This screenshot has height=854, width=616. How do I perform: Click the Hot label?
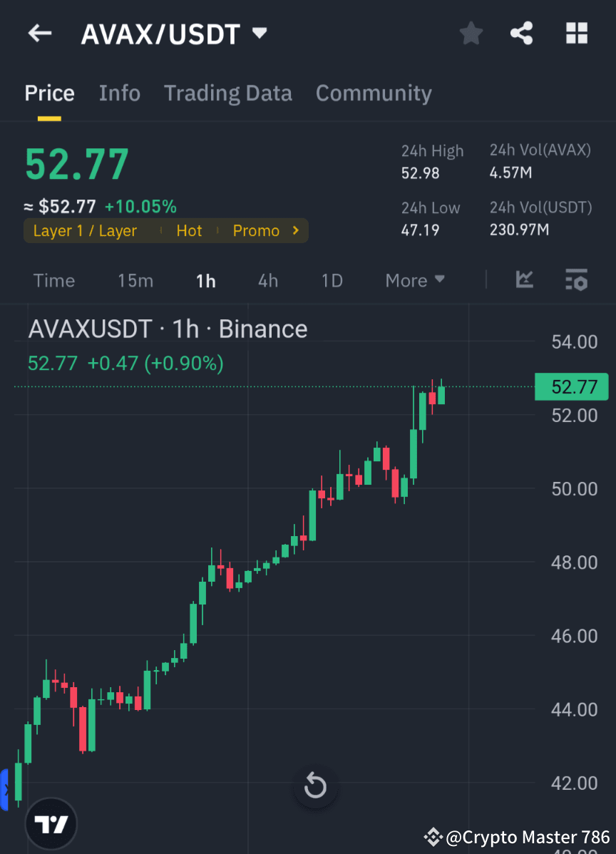click(x=189, y=230)
